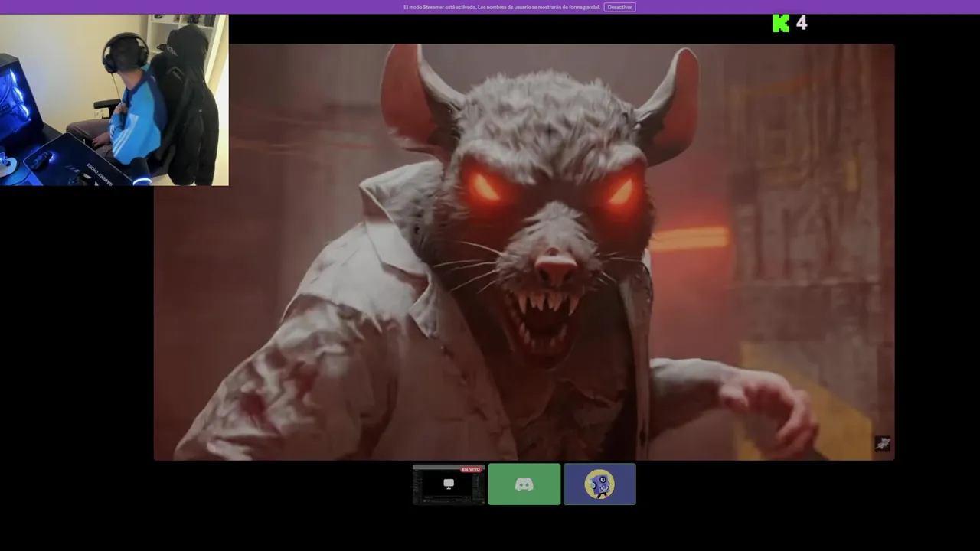Select the green Discord logo participant tile
Image resolution: width=980 pixels, height=551 pixels.
click(x=524, y=484)
